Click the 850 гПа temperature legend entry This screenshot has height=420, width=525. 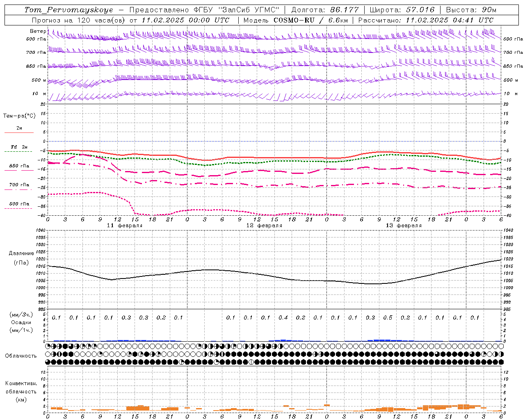pos(19,166)
